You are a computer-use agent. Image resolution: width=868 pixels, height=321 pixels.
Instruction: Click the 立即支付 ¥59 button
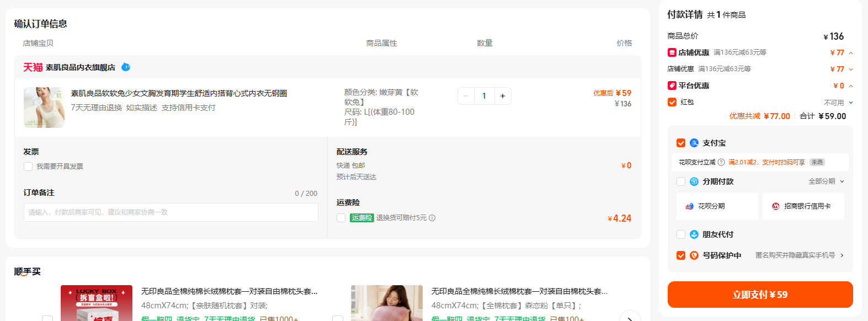pyautogui.click(x=760, y=295)
